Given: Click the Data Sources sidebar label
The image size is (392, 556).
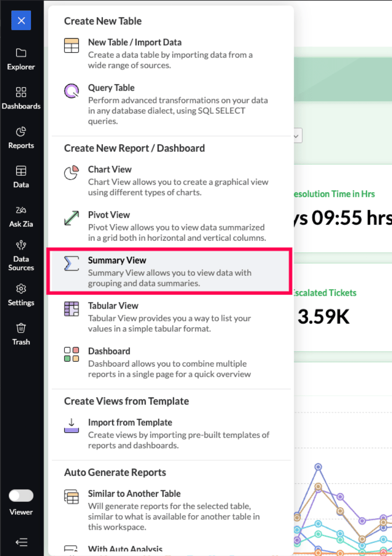Looking at the screenshot, I should coord(21,263).
